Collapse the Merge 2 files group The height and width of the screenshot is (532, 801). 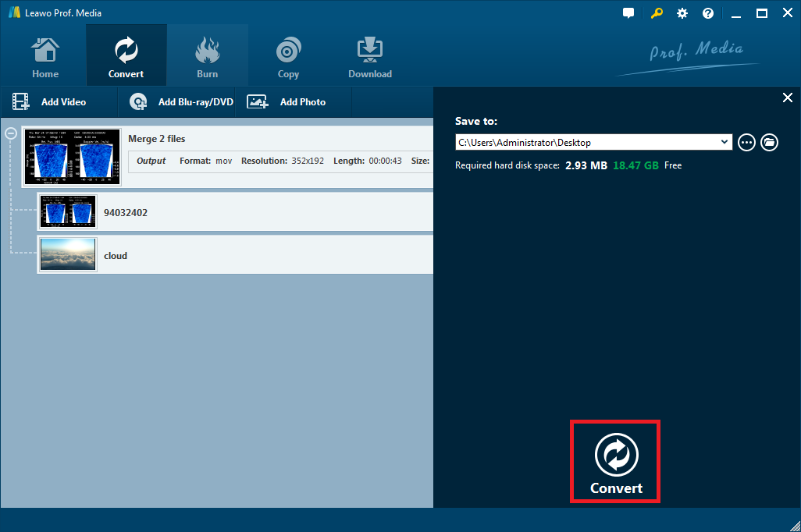11,133
